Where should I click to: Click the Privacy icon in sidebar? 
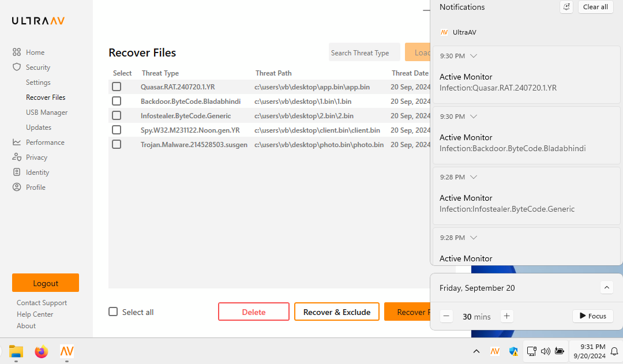point(17,157)
